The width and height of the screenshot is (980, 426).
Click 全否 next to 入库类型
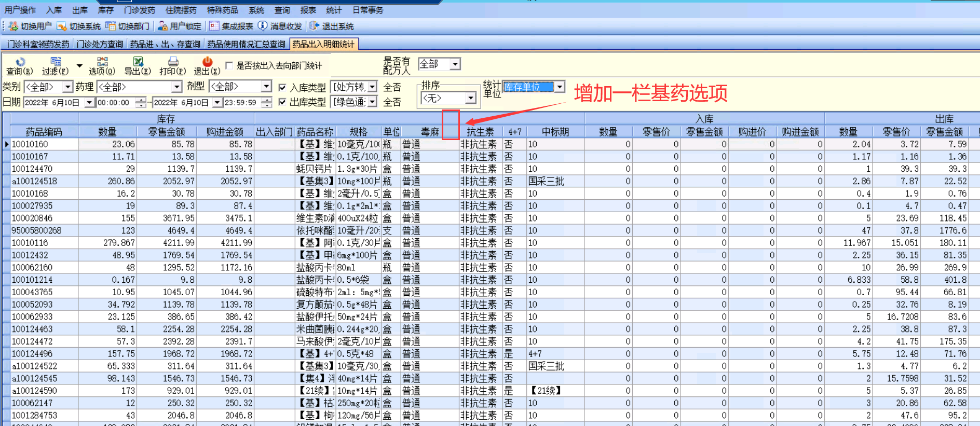(392, 87)
